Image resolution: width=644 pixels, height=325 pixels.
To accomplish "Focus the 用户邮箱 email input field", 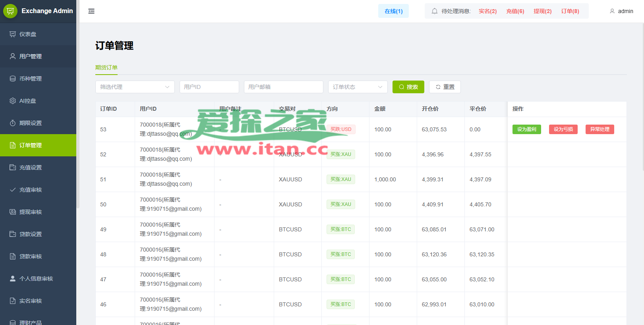I will point(284,87).
